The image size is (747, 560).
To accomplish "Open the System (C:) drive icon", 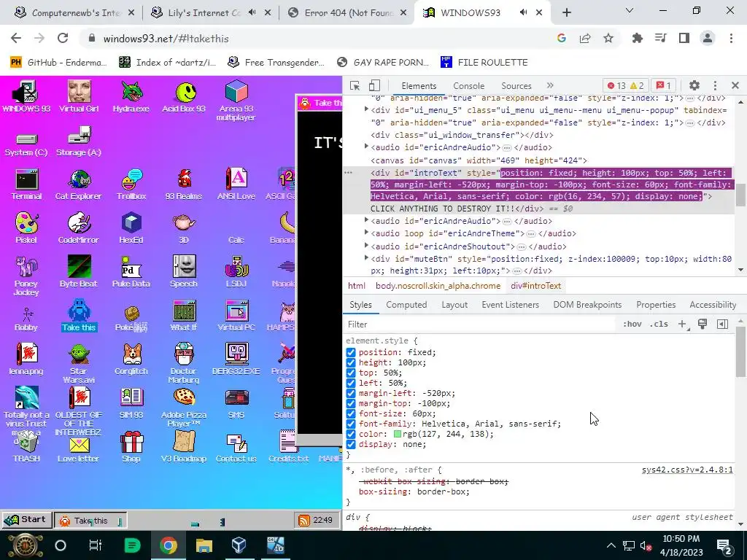I will [x=26, y=144].
